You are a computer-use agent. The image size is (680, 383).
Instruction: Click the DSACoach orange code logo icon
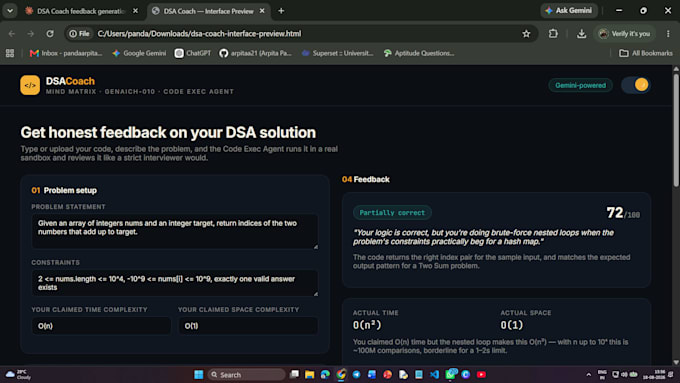30,85
